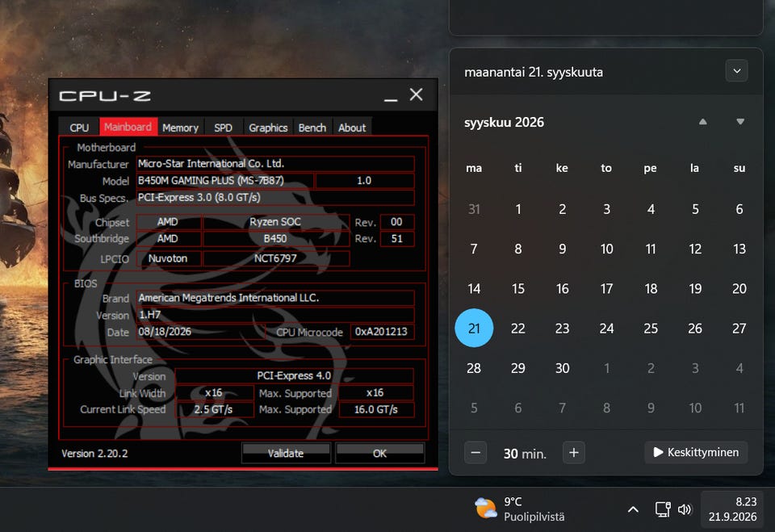This screenshot has width=775, height=532.
Task: Open the Graphics tab
Action: pos(268,128)
